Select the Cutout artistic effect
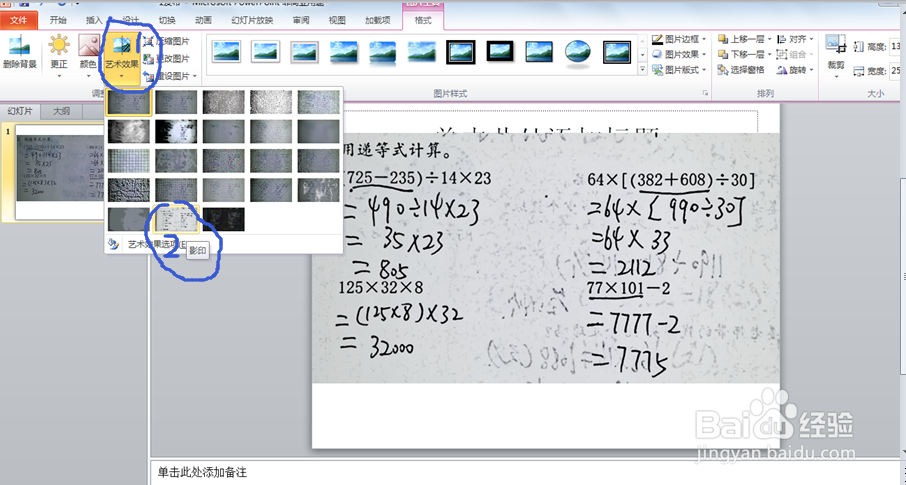906x485 pixels. [x=129, y=219]
